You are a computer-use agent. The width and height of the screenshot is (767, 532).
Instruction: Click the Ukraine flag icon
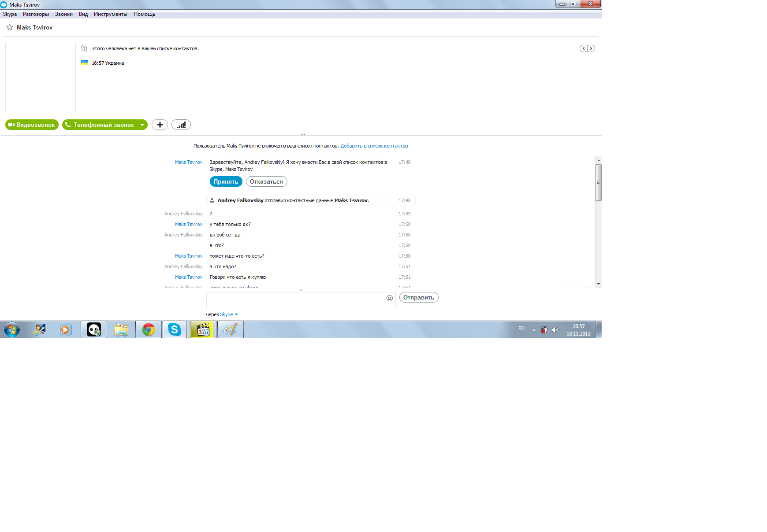[85, 63]
